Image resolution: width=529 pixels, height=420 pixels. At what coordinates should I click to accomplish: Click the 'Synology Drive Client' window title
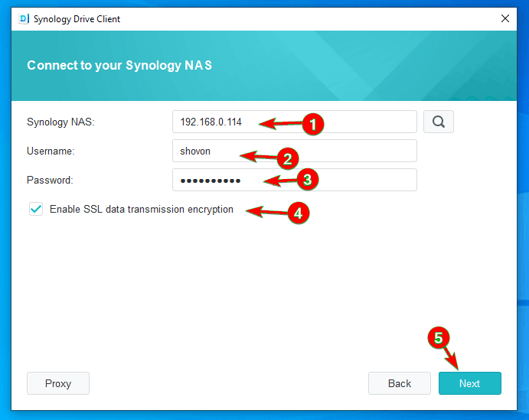tap(77, 19)
